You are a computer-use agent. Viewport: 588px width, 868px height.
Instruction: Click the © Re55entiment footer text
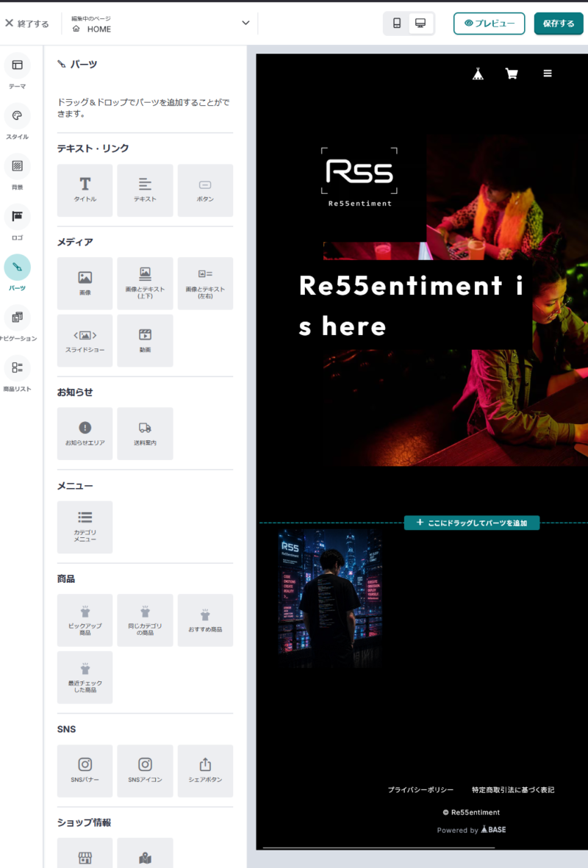point(471,812)
